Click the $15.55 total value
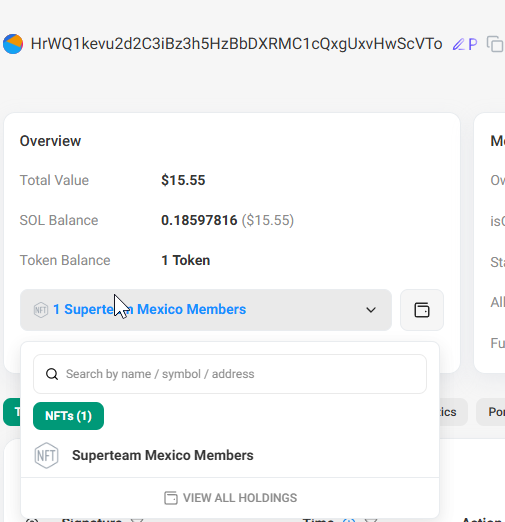The height and width of the screenshot is (522, 505). [x=183, y=180]
